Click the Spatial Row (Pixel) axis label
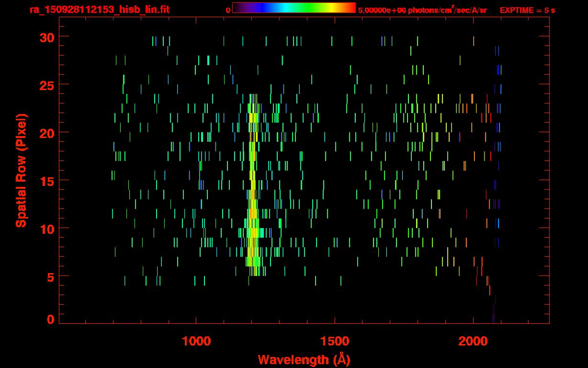 [21, 170]
